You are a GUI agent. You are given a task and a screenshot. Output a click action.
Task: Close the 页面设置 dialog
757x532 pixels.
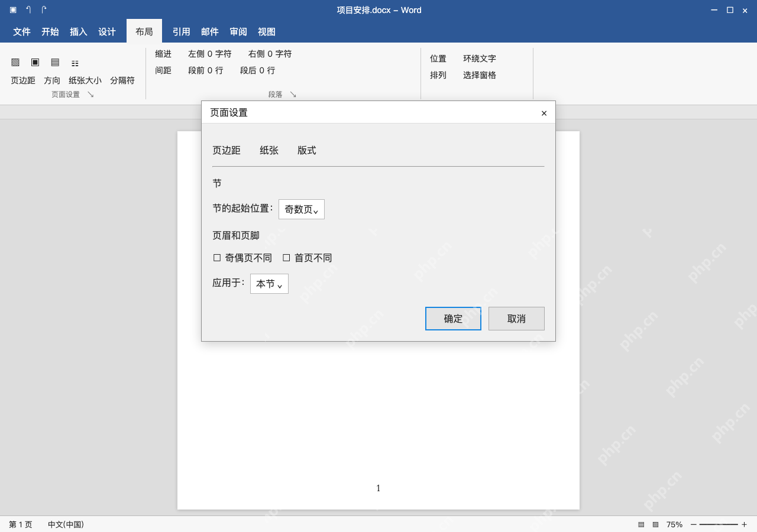point(544,113)
